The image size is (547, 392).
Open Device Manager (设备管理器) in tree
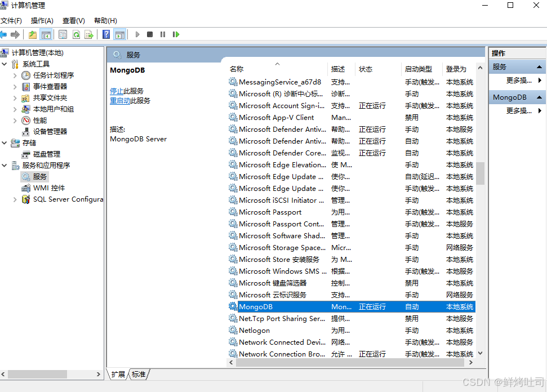coord(50,131)
